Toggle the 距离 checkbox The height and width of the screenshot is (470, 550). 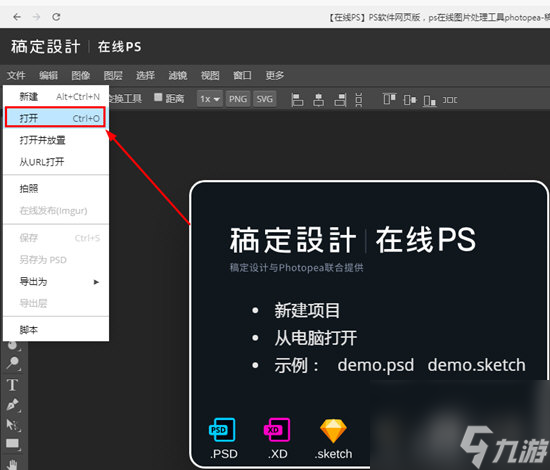click(158, 98)
